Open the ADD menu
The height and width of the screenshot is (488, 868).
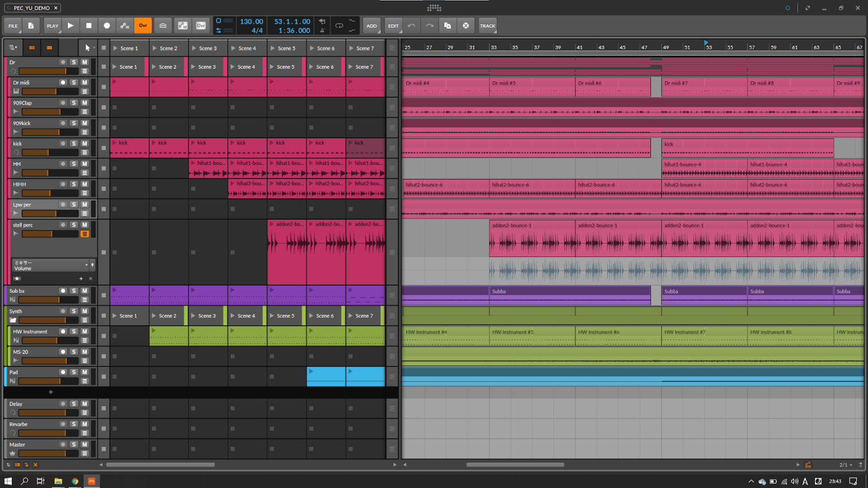coord(371,25)
